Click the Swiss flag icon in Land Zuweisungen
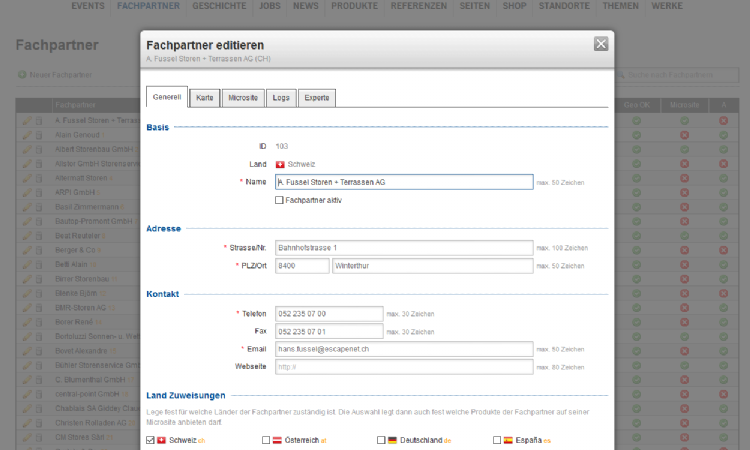The height and width of the screenshot is (450, 750). pos(162,440)
